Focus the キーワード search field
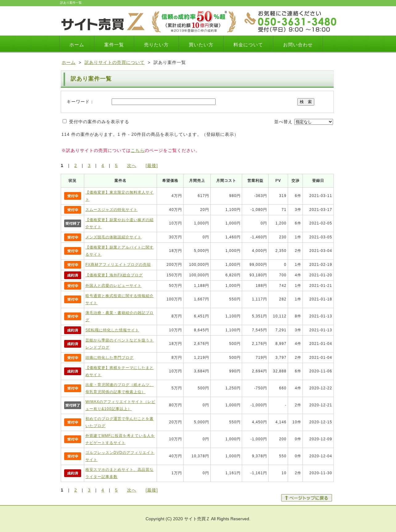 163,102
